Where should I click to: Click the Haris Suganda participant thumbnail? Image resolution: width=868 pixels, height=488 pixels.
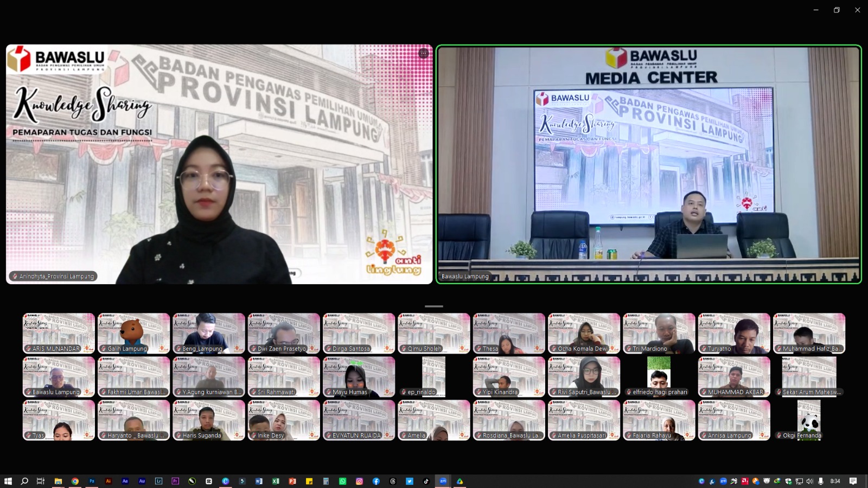tap(209, 420)
